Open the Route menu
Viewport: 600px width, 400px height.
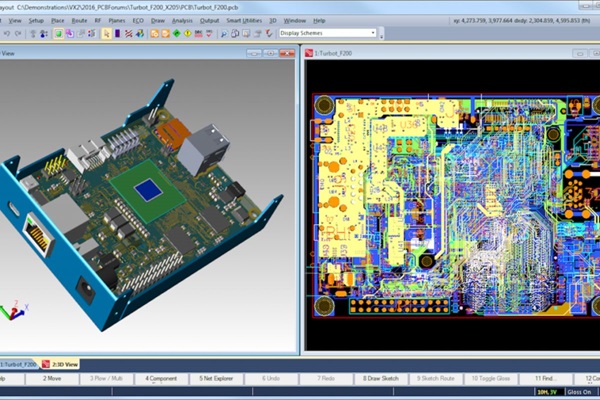[x=79, y=20]
